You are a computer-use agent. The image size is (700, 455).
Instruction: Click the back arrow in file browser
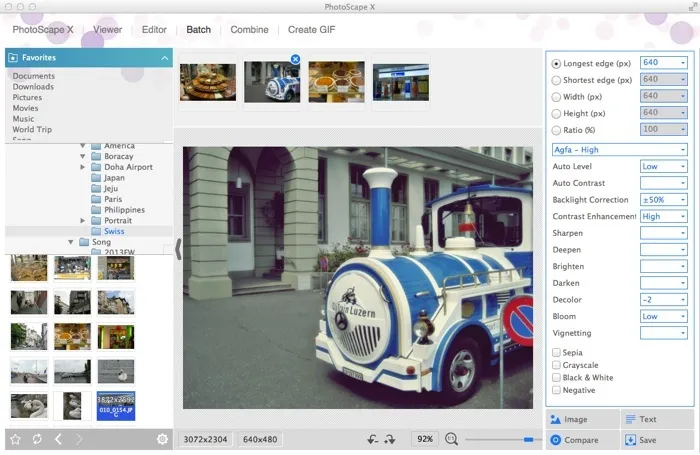[x=58, y=439]
